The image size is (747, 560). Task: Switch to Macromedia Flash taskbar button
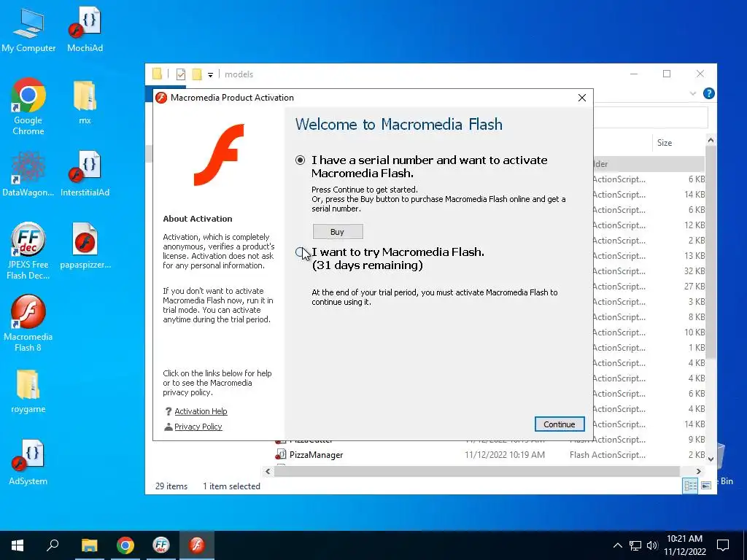coord(197,545)
